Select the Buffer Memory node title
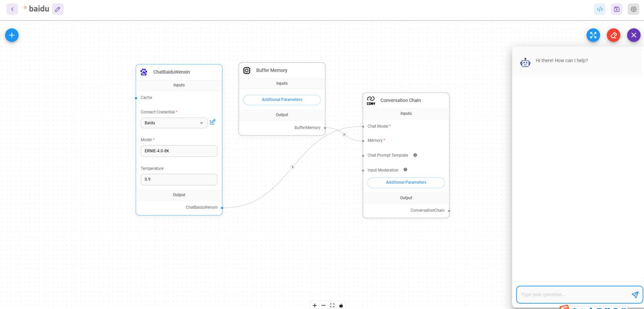The width and height of the screenshot is (644, 309). 272,70
